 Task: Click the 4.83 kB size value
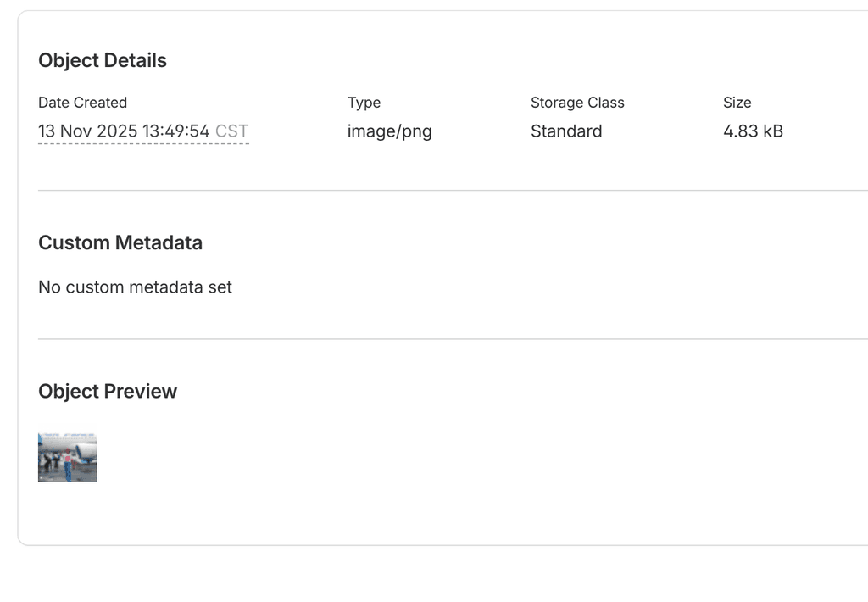[753, 131]
